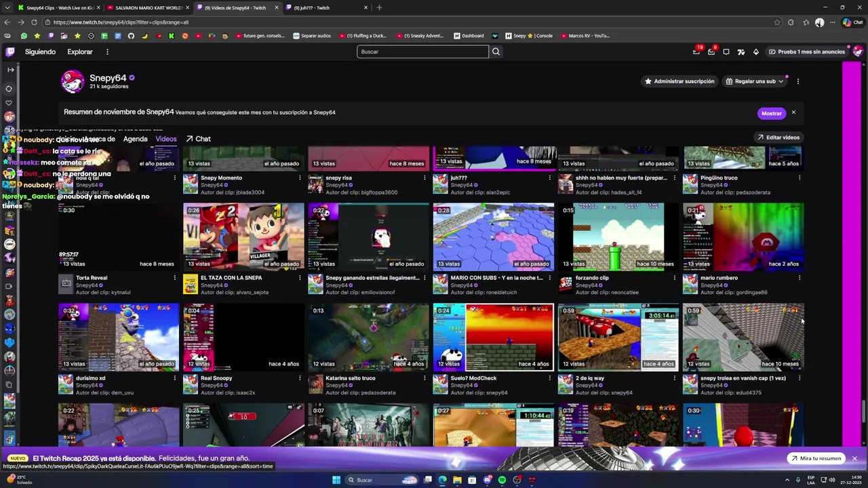Open the durisimo xd clip thumbnail
The width and height of the screenshot is (868, 488).
119,337
